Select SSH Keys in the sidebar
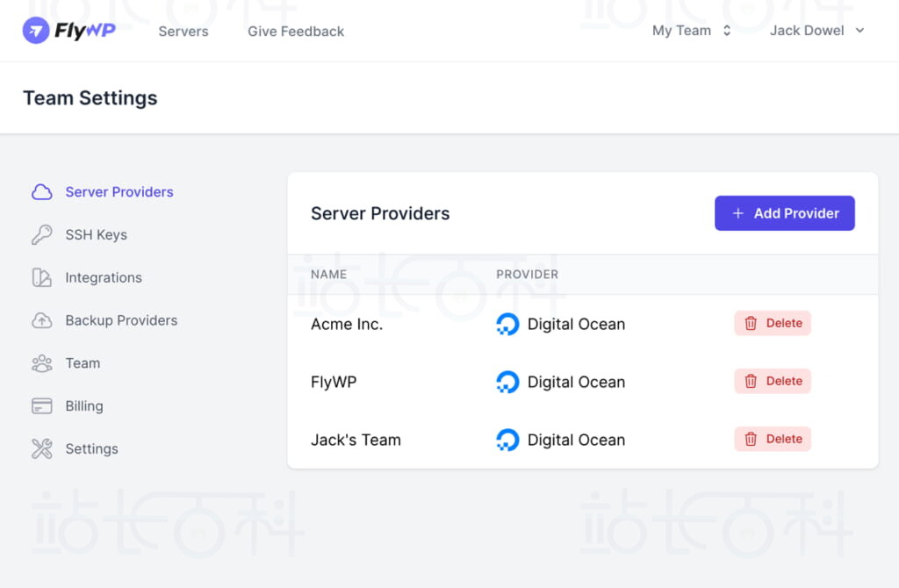 (96, 235)
